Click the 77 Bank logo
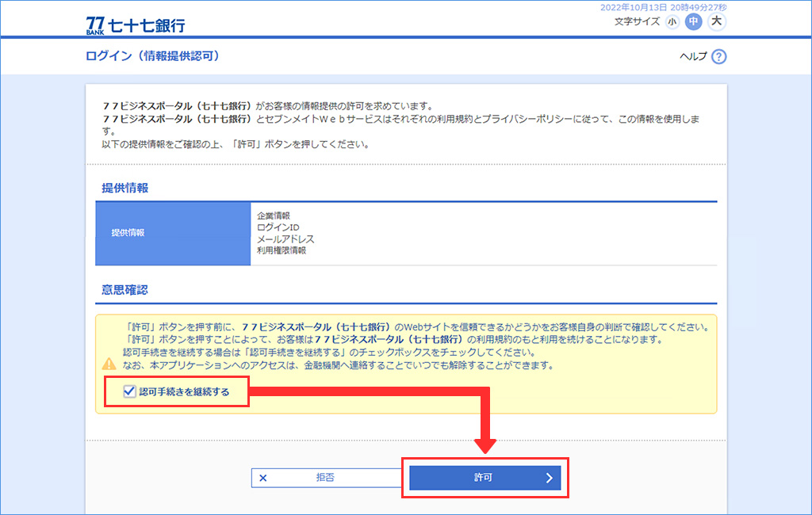The height and width of the screenshot is (515, 812). click(135, 25)
